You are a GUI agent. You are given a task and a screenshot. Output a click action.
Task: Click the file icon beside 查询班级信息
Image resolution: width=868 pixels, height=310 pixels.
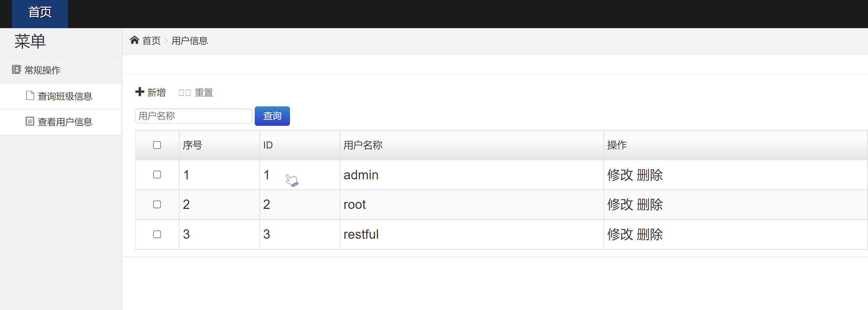point(30,96)
